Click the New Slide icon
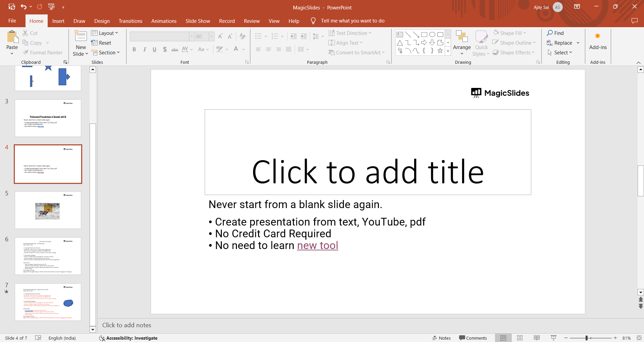Image resolution: width=644 pixels, height=342 pixels. tap(81, 36)
